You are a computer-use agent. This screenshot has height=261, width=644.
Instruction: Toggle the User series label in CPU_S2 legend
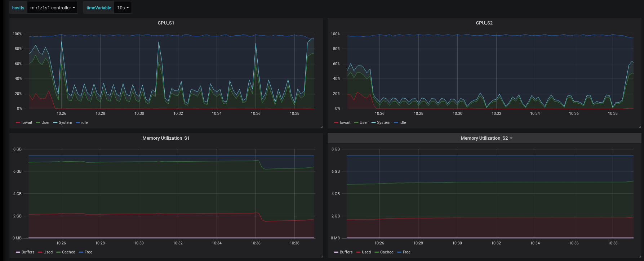[364, 123]
